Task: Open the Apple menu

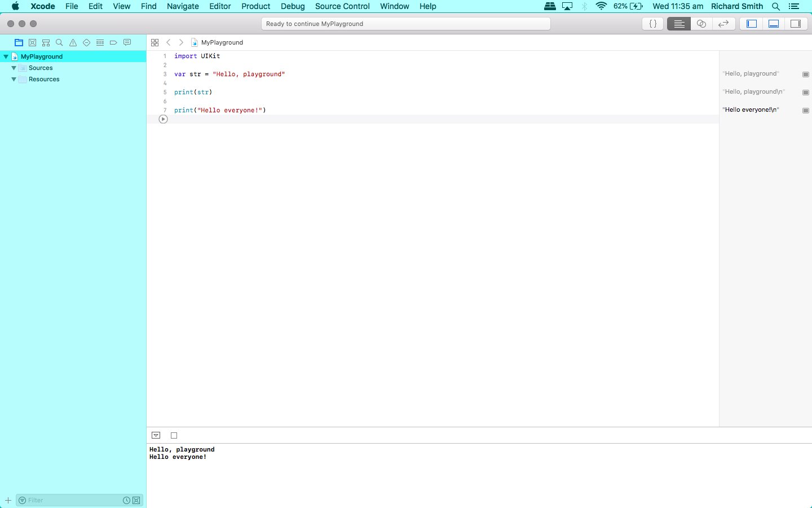Action: pyautogui.click(x=15, y=6)
